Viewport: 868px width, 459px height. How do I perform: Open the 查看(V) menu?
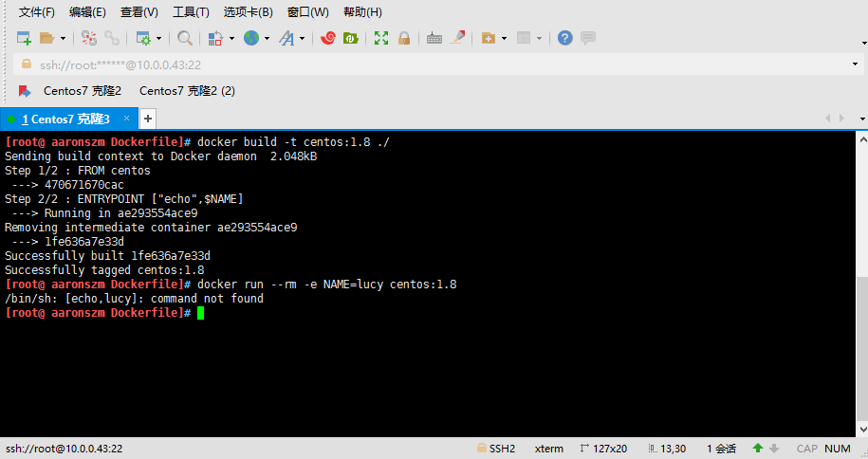click(x=139, y=12)
